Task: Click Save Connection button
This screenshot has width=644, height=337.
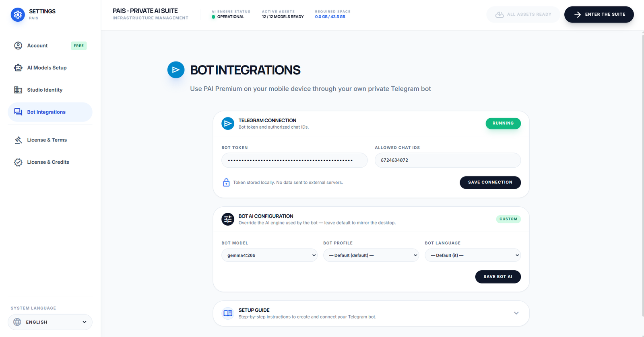Action: point(490,182)
